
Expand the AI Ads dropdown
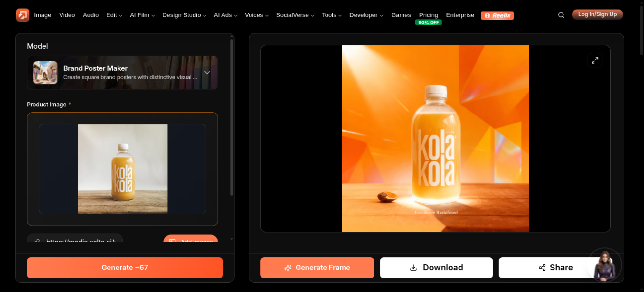pos(225,15)
